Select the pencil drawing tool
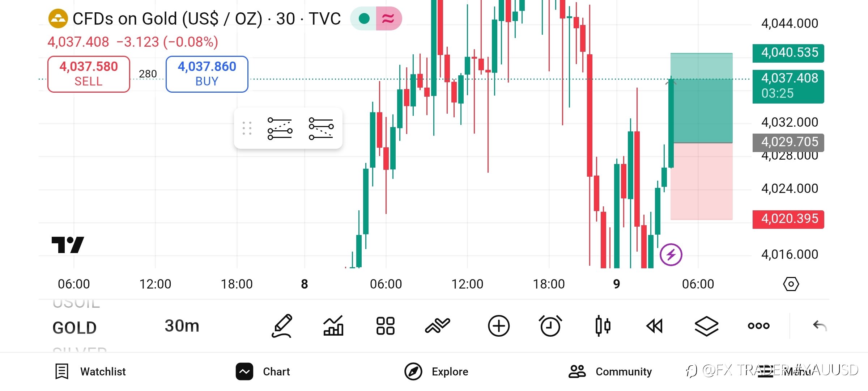This screenshot has width=868, height=391. pos(282,326)
